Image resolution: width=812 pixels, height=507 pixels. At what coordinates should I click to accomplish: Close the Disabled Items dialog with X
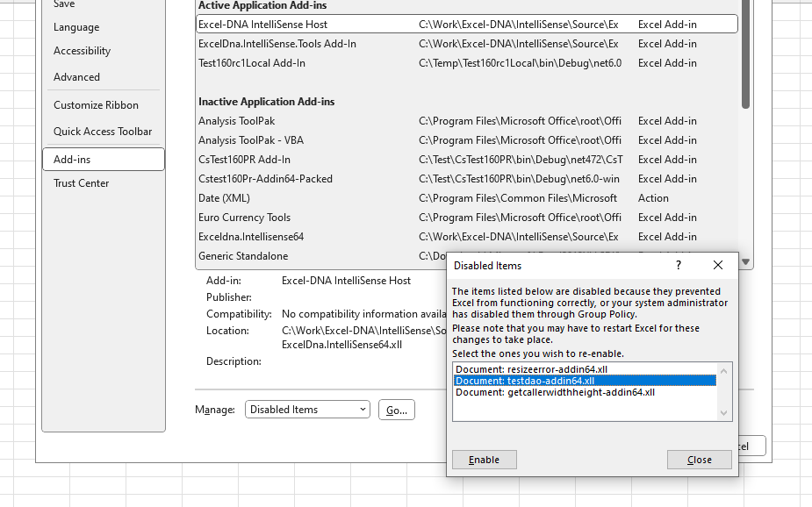pos(718,266)
